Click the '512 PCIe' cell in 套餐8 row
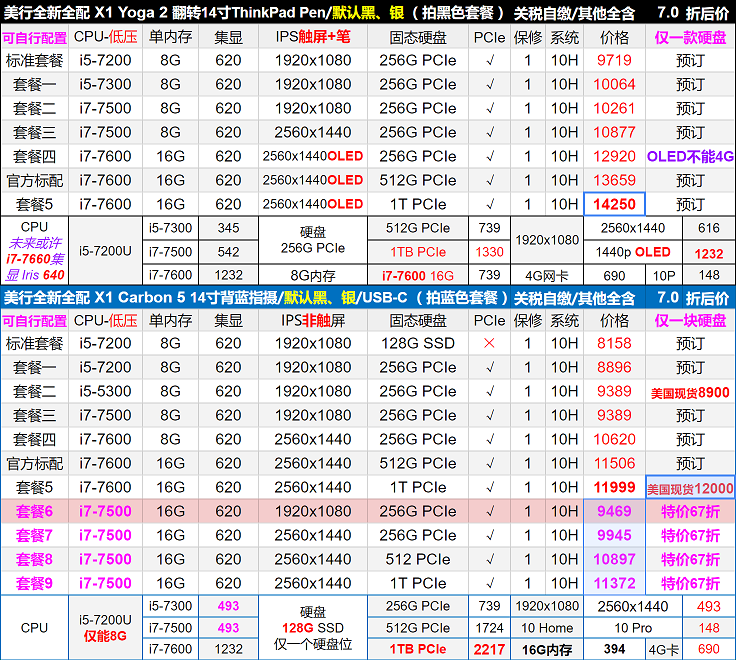Screen dimensions: 736x660 tap(418, 559)
